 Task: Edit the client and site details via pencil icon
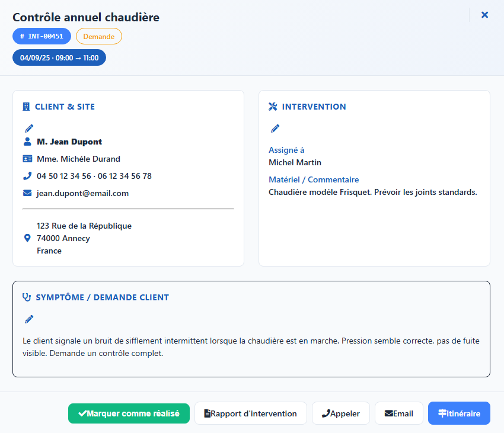pyautogui.click(x=28, y=128)
